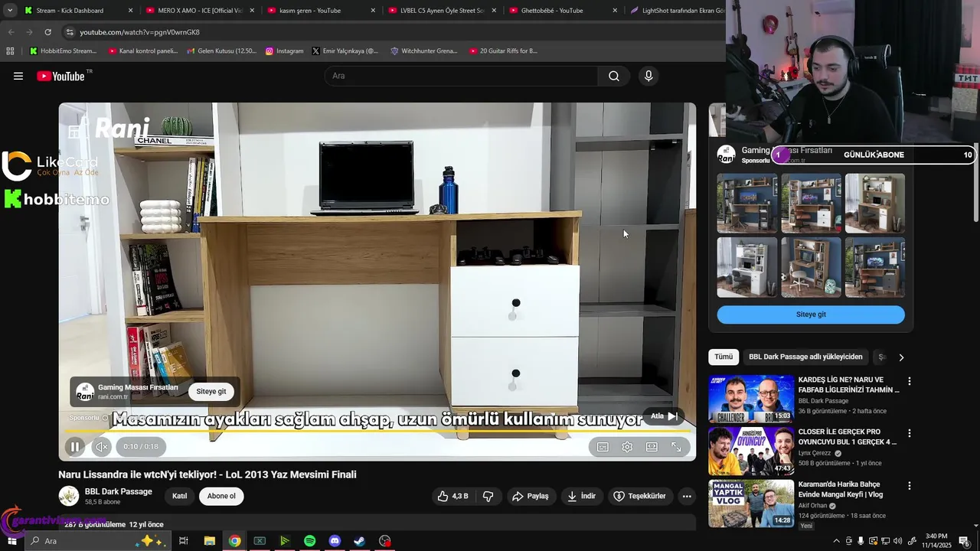
Task: Dislike the video with the thumbs-down
Action: 488,496
